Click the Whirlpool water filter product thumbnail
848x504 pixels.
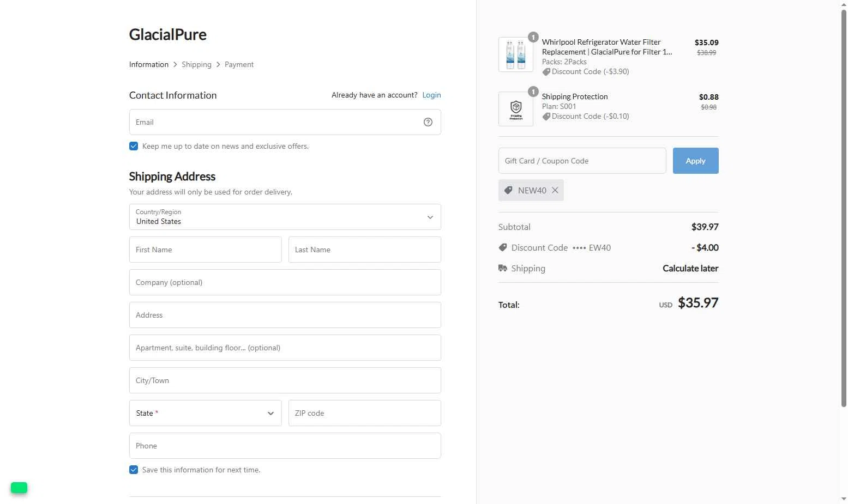point(515,54)
